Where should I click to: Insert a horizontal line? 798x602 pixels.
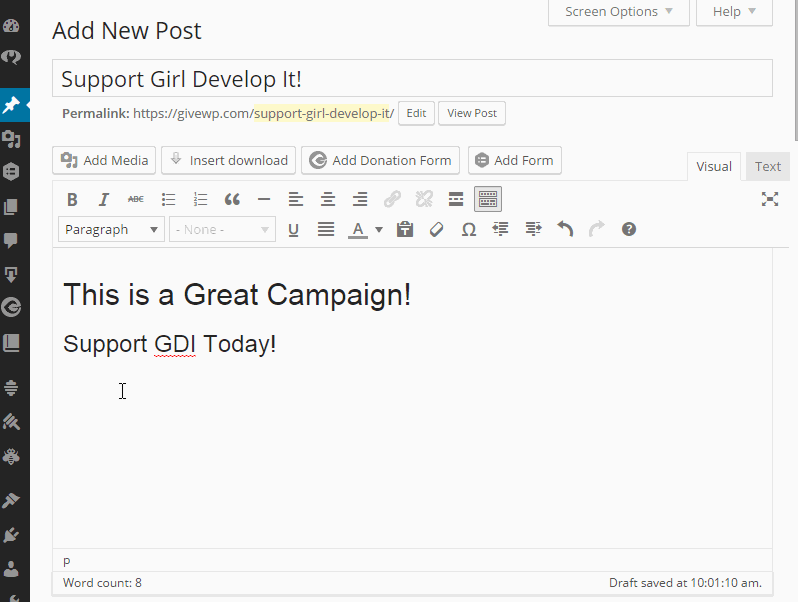pyautogui.click(x=264, y=199)
